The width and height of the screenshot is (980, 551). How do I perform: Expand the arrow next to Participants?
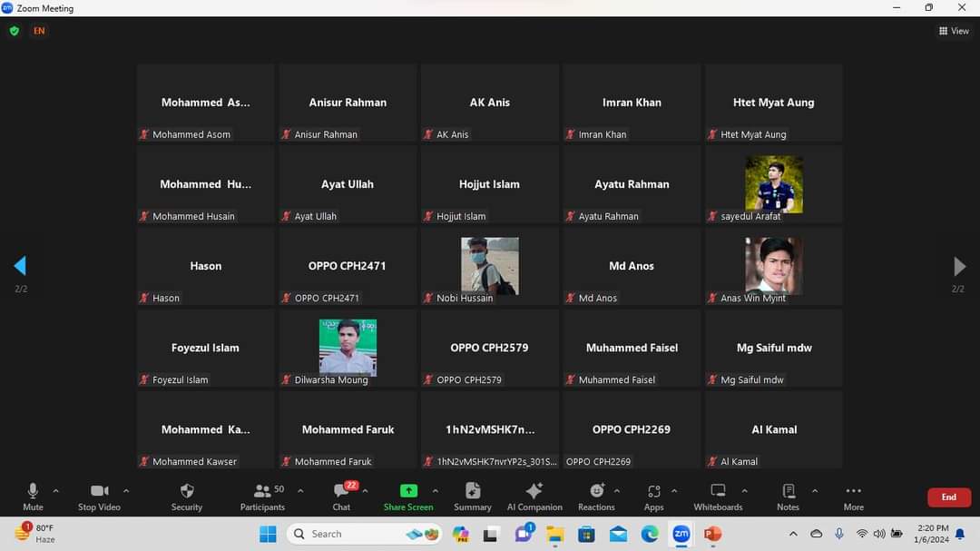(300, 491)
